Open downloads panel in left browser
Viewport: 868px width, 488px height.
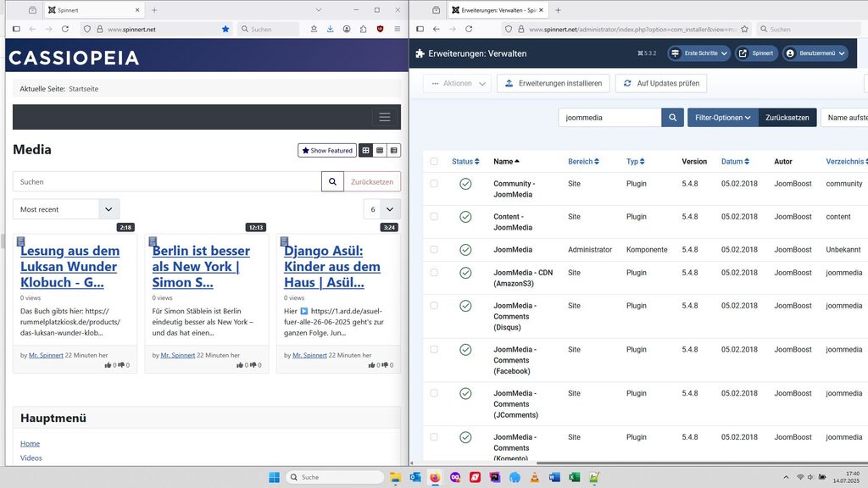pos(330,29)
